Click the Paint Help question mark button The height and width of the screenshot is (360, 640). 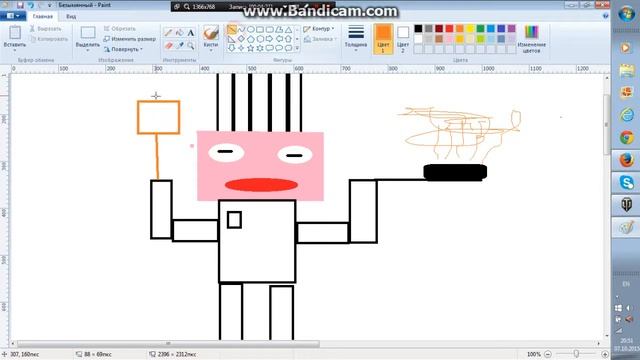[605, 16]
